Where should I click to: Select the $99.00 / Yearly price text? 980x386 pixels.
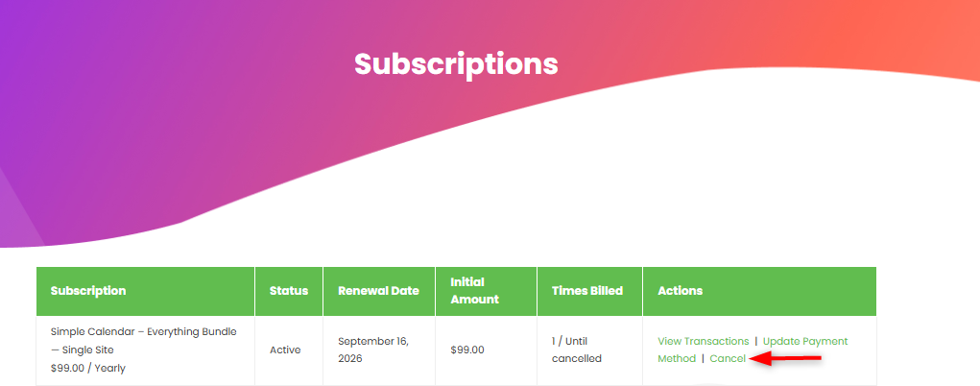(87, 368)
